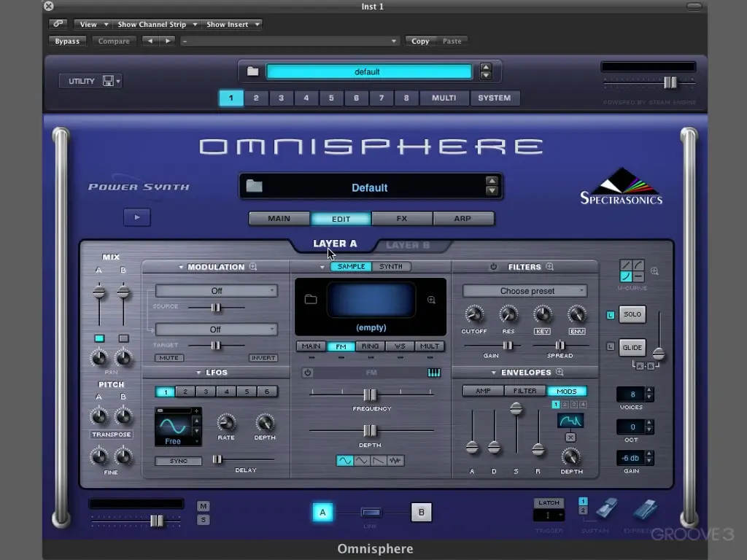The height and width of the screenshot is (560, 747).
Task: Click the SYSTEM button
Action: pyautogui.click(x=495, y=98)
